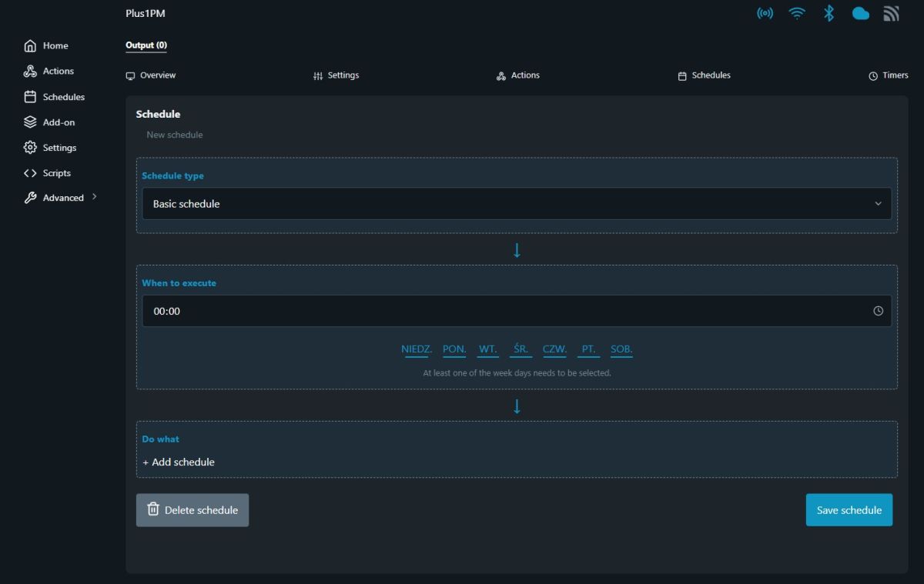Click the cloud connection icon
Viewport: 924px width, 584px height.
tap(860, 13)
